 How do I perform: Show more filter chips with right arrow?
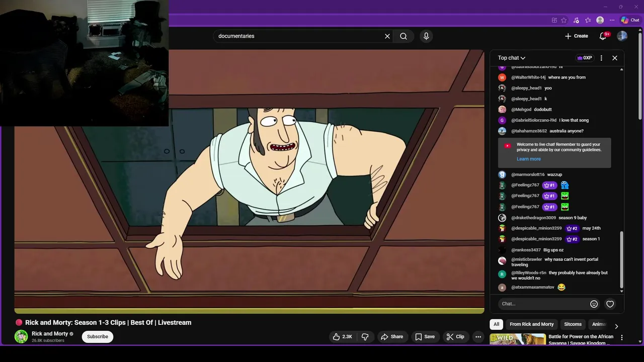(616, 326)
